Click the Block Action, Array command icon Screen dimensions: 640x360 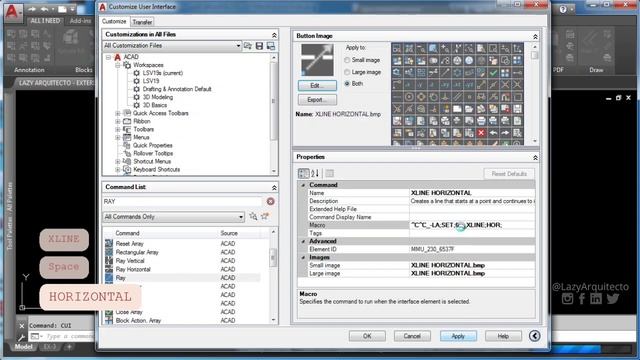(x=109, y=320)
